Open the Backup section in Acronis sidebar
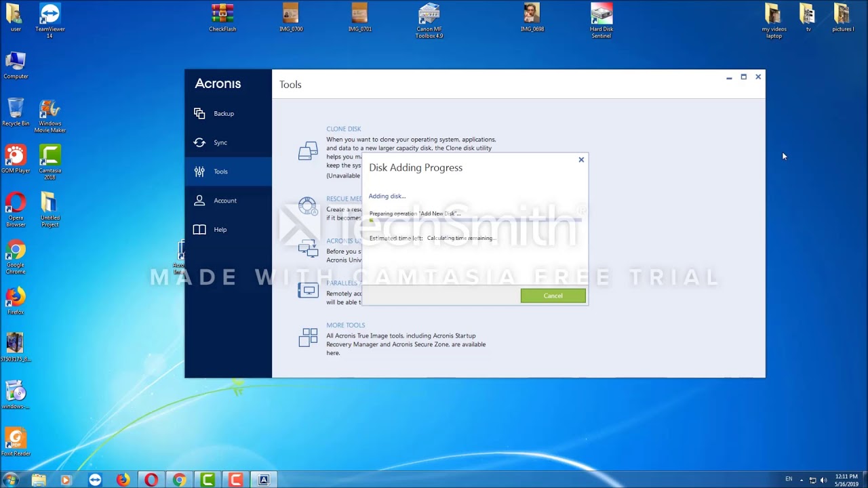Viewport: 868px width, 488px height. point(229,114)
